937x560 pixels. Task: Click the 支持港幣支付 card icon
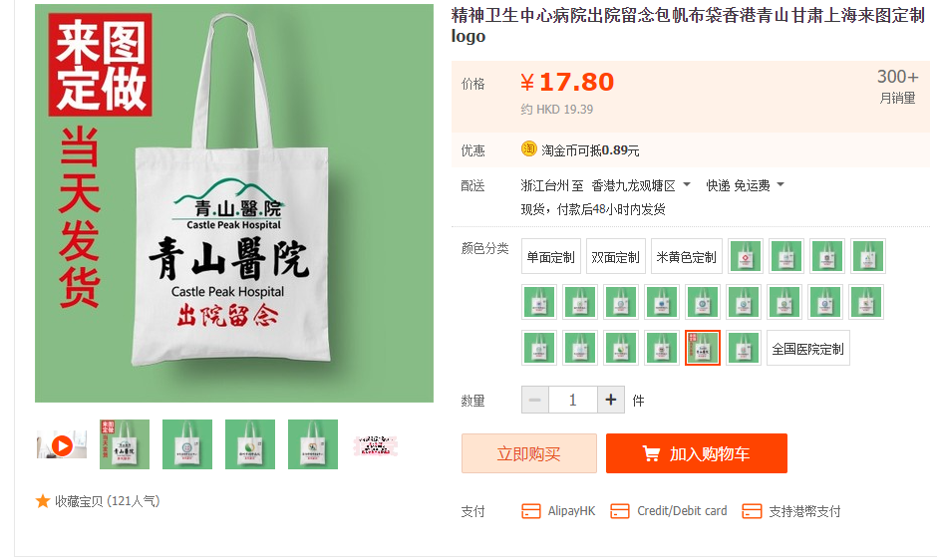tap(752, 511)
